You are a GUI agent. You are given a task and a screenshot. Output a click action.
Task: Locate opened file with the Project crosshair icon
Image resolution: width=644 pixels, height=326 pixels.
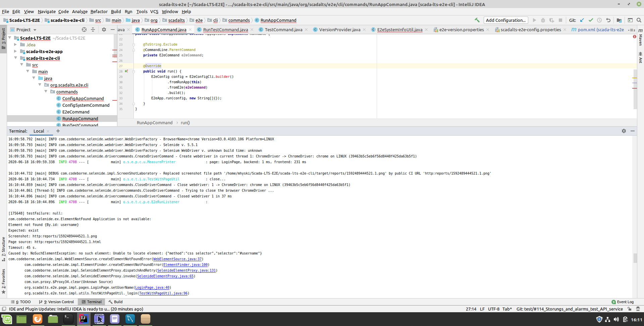point(84,30)
